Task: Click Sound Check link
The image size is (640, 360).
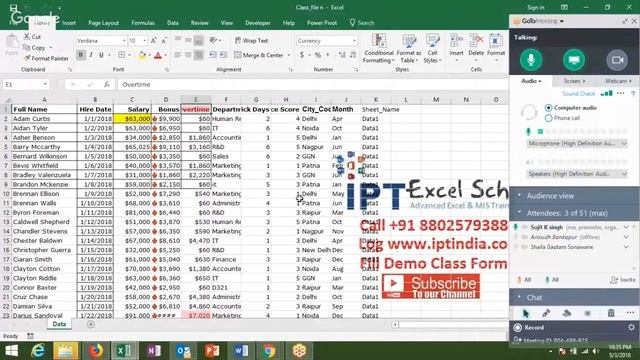Action: 578,94
